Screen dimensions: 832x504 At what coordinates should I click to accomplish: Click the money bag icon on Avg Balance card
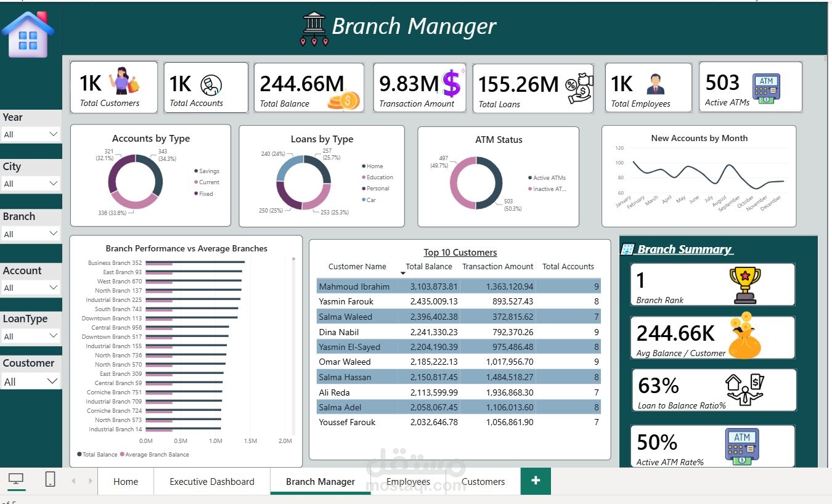click(744, 336)
